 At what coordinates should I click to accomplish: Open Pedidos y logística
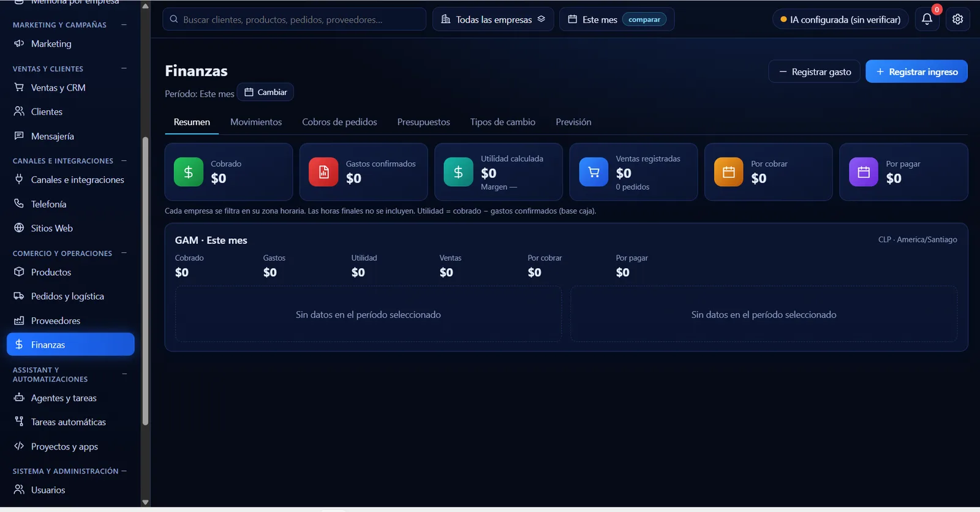pos(70,296)
